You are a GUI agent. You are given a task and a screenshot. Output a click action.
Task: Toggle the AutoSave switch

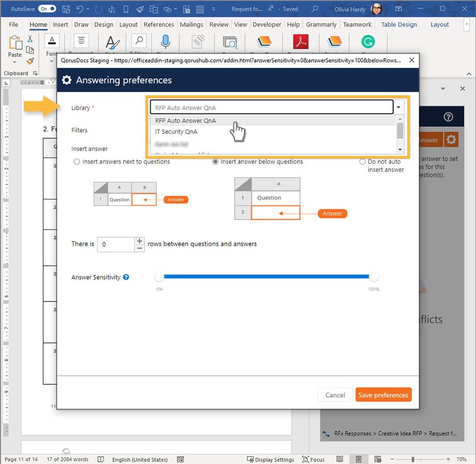[47, 9]
